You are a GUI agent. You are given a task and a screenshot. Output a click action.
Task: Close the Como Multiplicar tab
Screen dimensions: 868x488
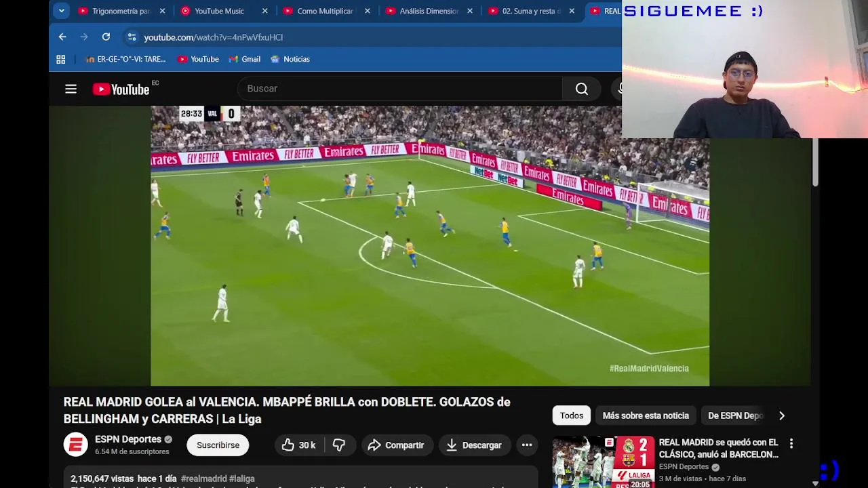[x=367, y=11]
